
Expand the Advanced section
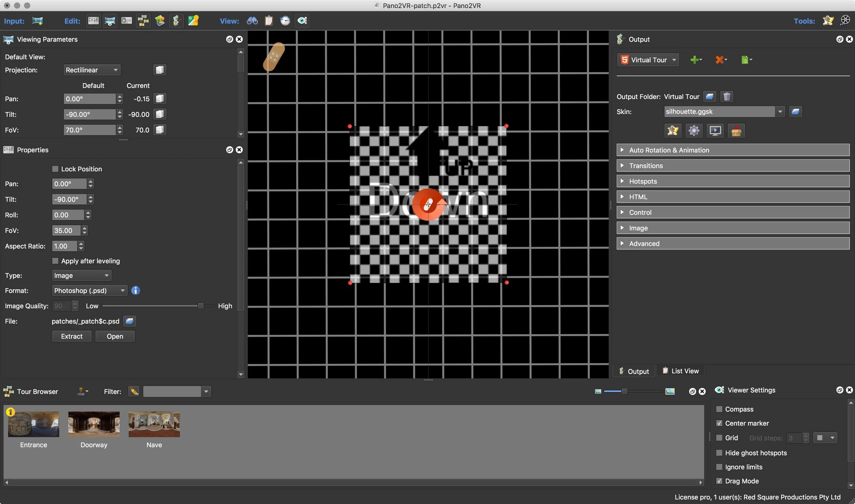tap(733, 244)
